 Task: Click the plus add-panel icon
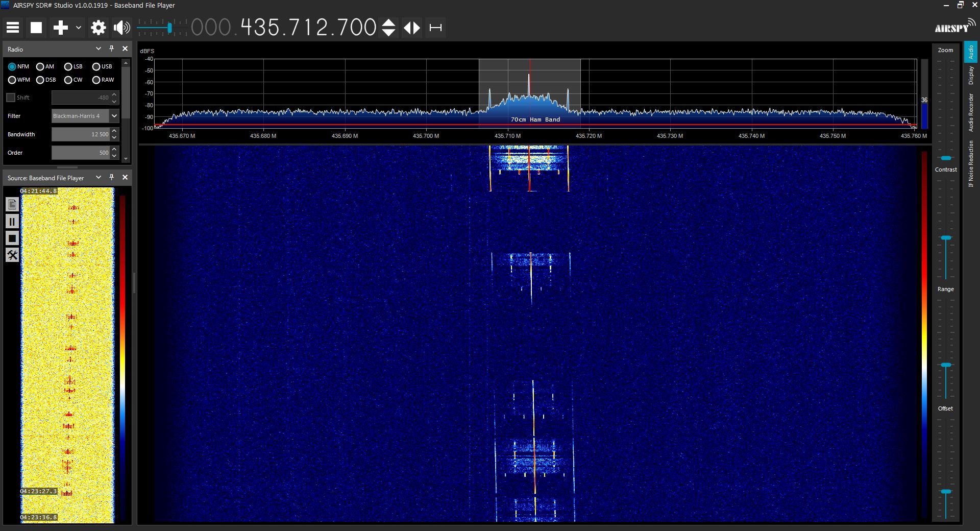point(60,28)
